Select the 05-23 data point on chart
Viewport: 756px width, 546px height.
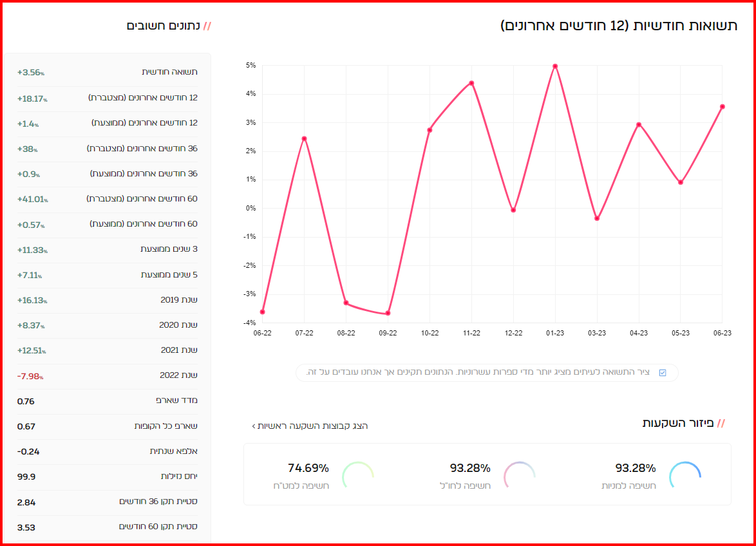[x=681, y=183]
